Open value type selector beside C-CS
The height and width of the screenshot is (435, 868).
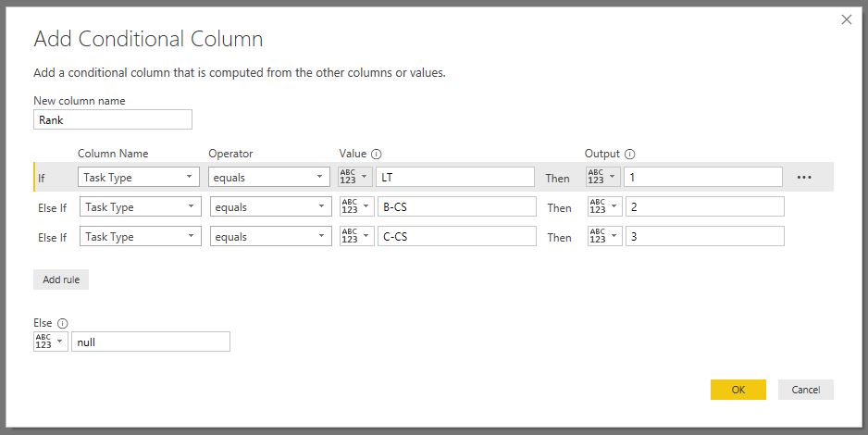point(356,236)
